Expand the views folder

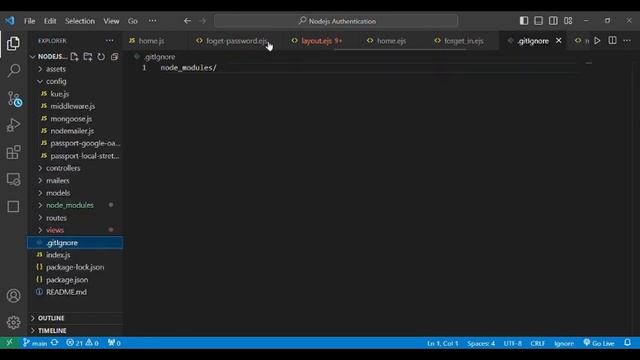pos(76,230)
